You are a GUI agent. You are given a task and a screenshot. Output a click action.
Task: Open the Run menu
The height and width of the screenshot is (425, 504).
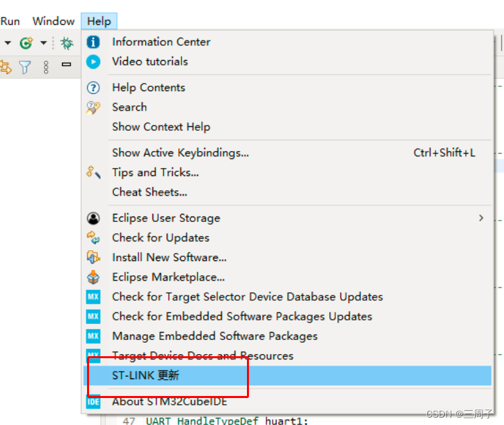[x=10, y=21]
